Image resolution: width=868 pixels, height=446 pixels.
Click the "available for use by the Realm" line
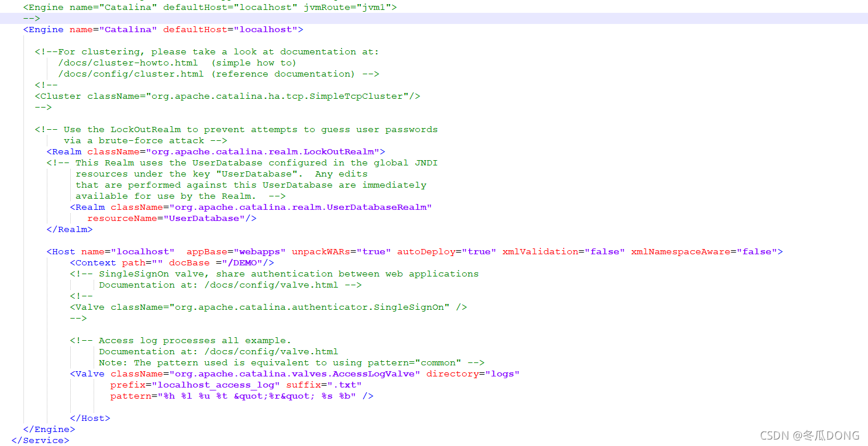coord(180,196)
